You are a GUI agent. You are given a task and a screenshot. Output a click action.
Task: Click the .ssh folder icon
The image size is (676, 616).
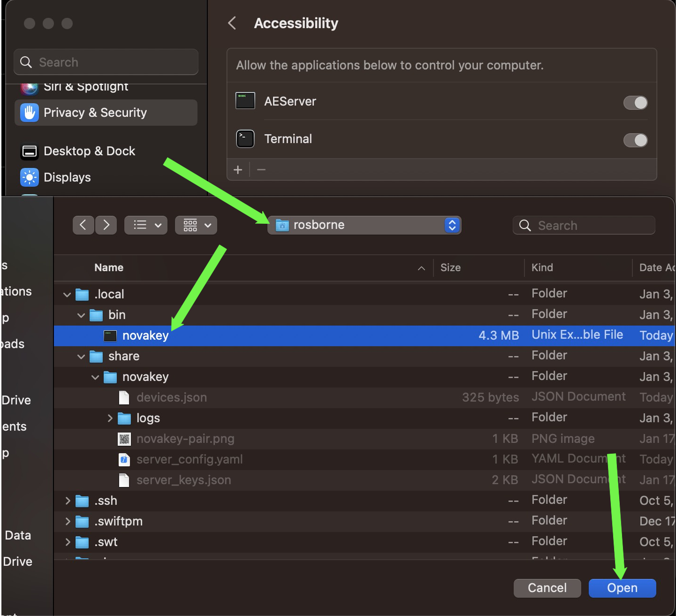(82, 501)
